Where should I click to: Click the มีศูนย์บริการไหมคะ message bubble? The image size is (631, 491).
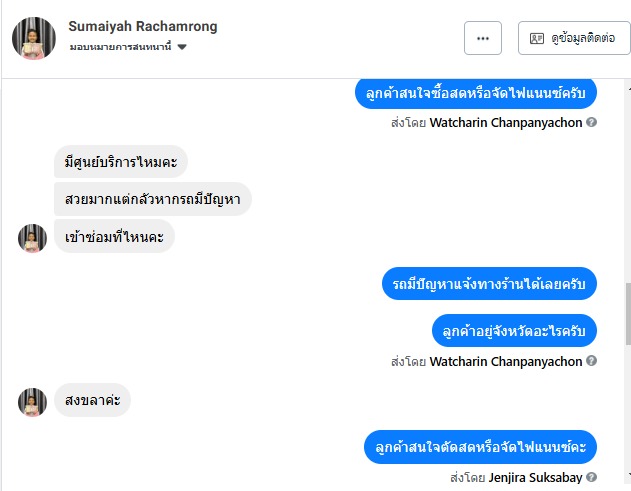[x=121, y=161]
